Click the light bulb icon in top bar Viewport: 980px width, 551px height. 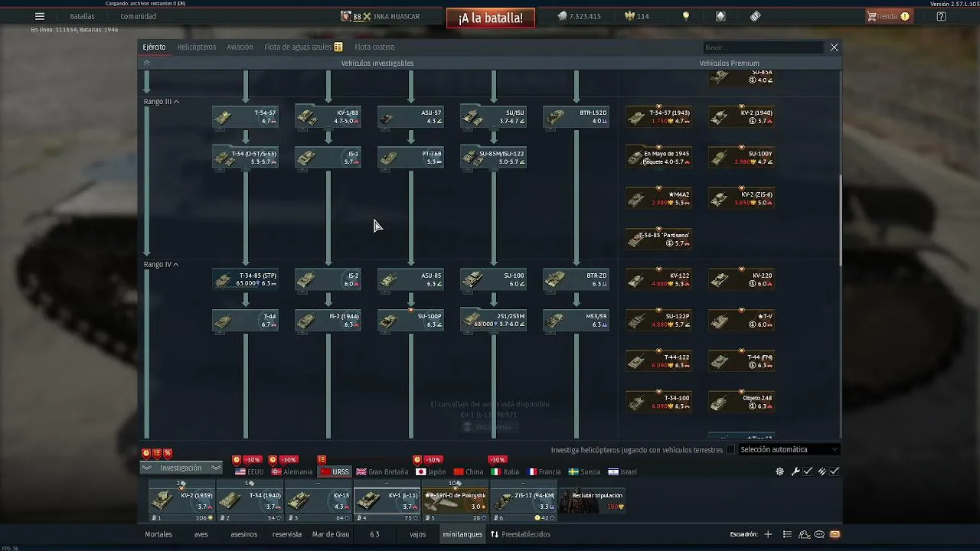686,16
